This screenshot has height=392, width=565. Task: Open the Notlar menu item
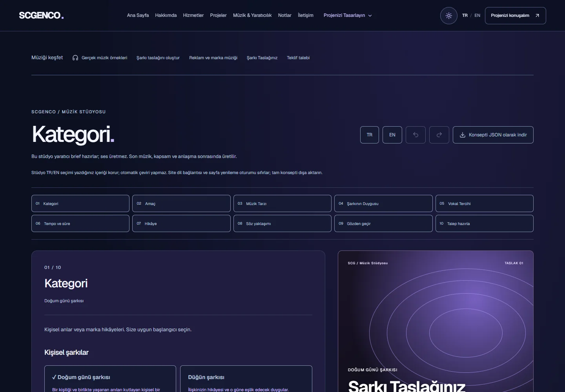pos(285,15)
